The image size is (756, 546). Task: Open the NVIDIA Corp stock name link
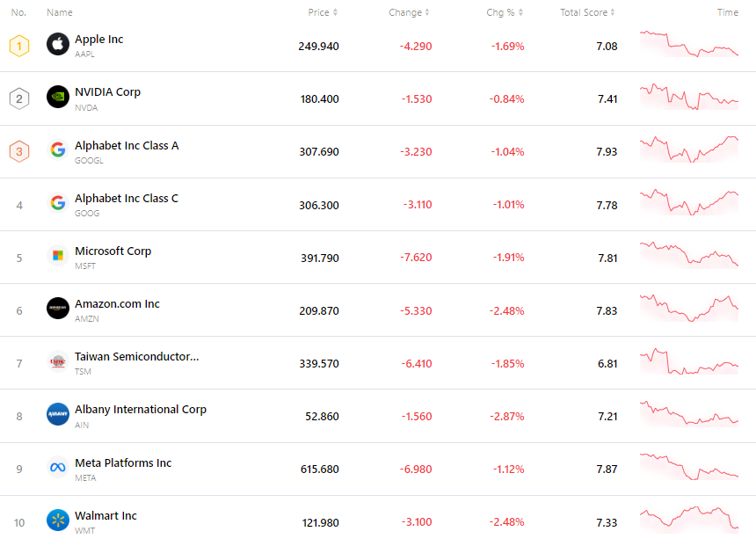pyautogui.click(x=107, y=91)
